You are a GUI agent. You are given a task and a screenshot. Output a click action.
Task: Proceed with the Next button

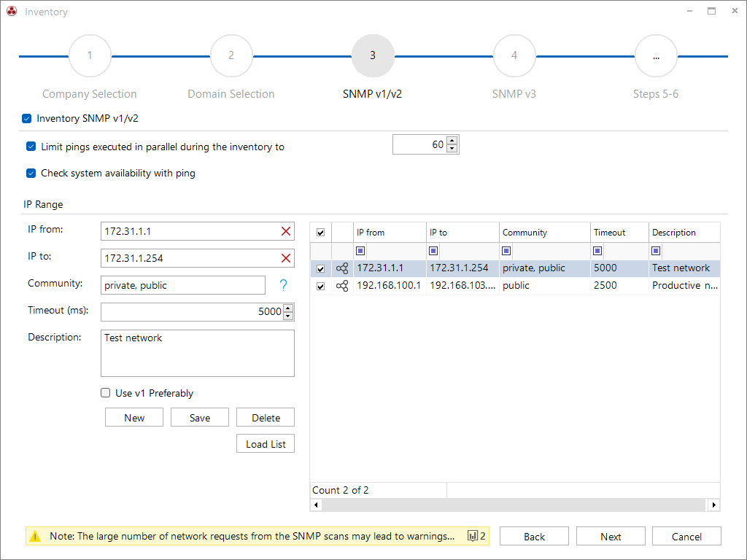point(611,537)
